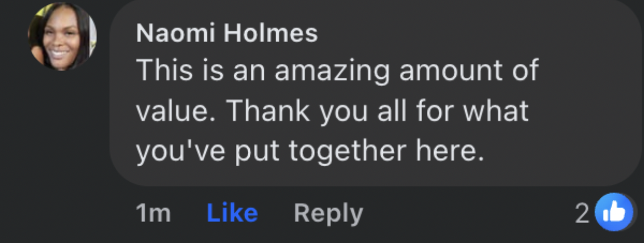The height and width of the screenshot is (243, 644).
Task: Open the "1m" comment timestamp
Action: point(153,213)
